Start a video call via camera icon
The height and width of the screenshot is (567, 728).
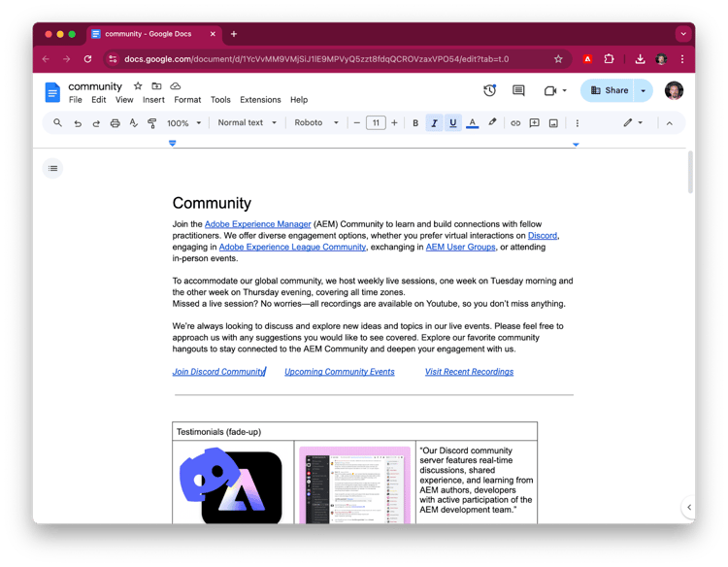point(550,90)
